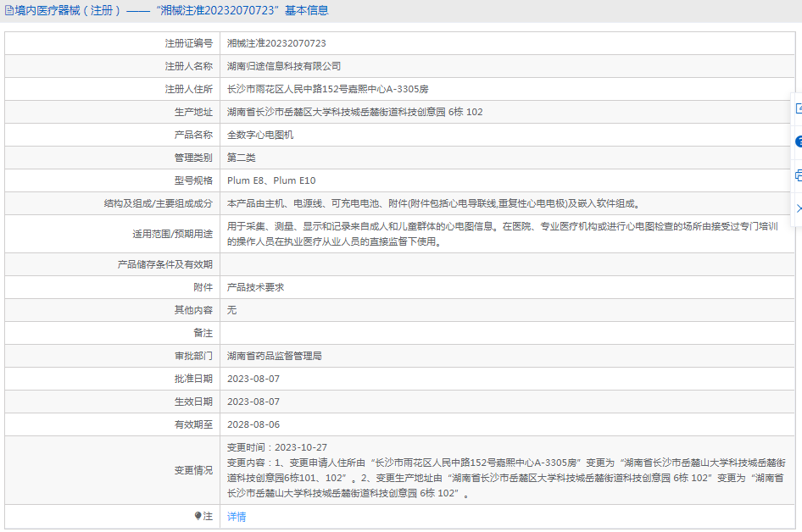The height and width of the screenshot is (532, 802).
Task: Open the help question-mark icon in the side toolbar
Action: tap(799, 141)
